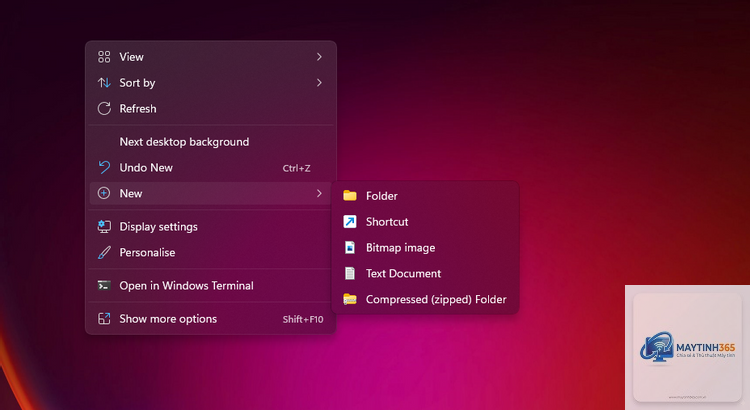Click the Ctrl+Z shortcut hint
The width and height of the screenshot is (750, 410).
click(x=297, y=168)
